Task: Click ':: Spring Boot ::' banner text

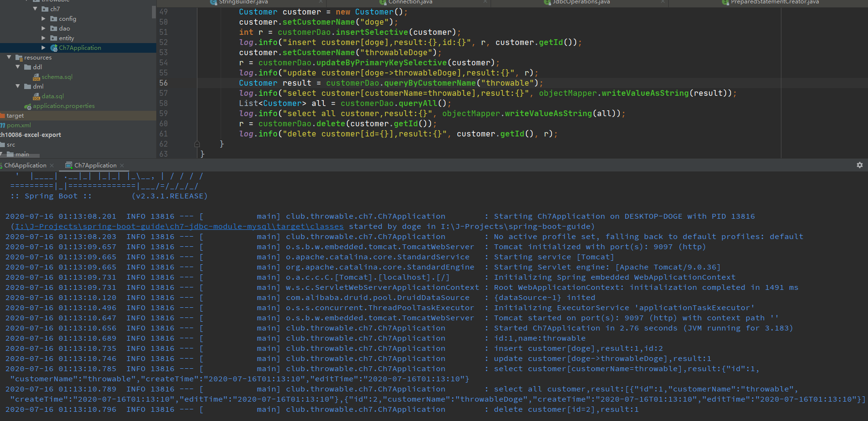Action: 51,196
